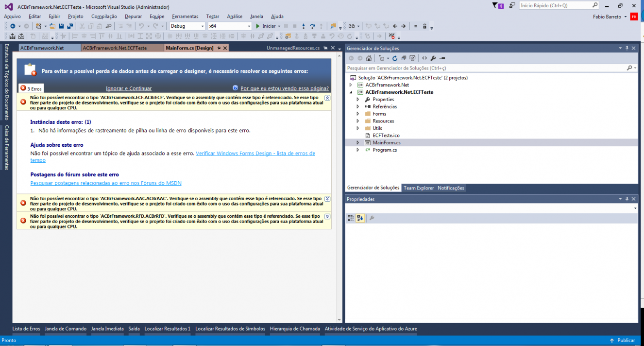
Task: Toggle categorized view in Propriedades panel
Action: tap(351, 218)
